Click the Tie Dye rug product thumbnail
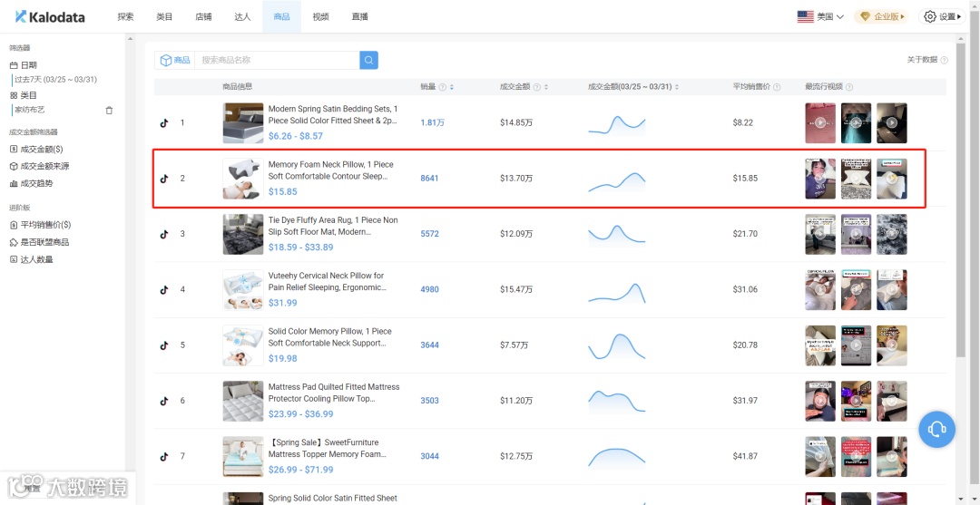 click(243, 234)
